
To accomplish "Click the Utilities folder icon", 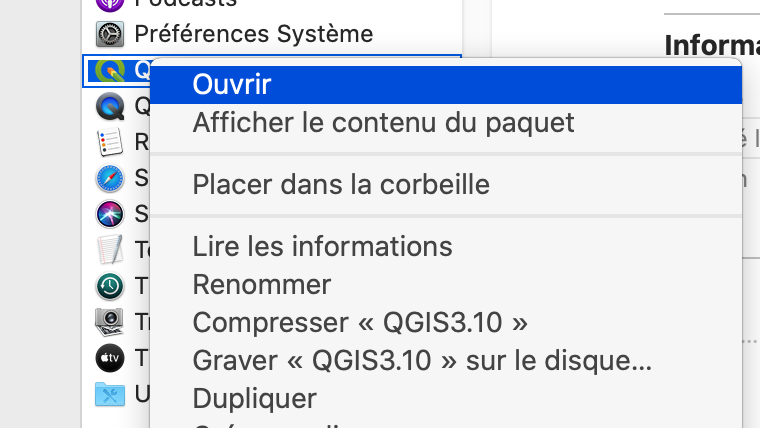I will (109, 393).
